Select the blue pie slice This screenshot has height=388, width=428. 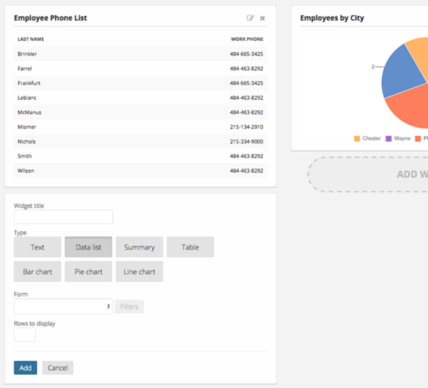point(402,73)
